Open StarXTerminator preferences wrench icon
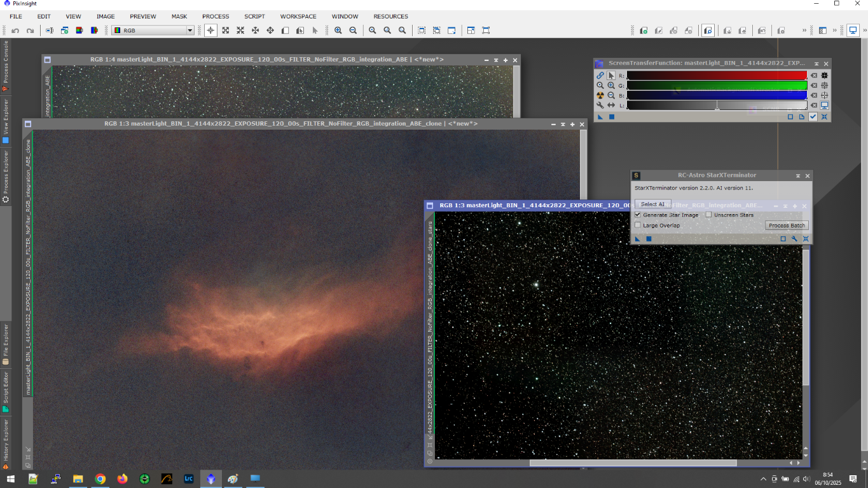This screenshot has height=488, width=868. [794, 239]
